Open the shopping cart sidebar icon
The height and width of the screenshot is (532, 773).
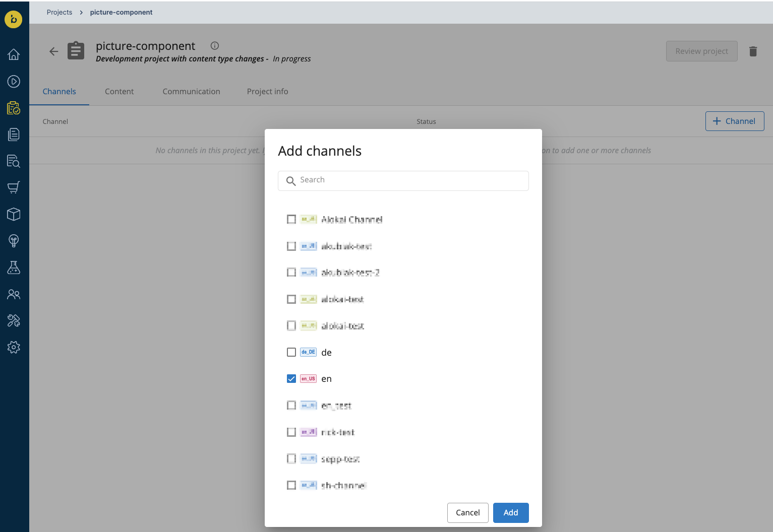coord(14,187)
